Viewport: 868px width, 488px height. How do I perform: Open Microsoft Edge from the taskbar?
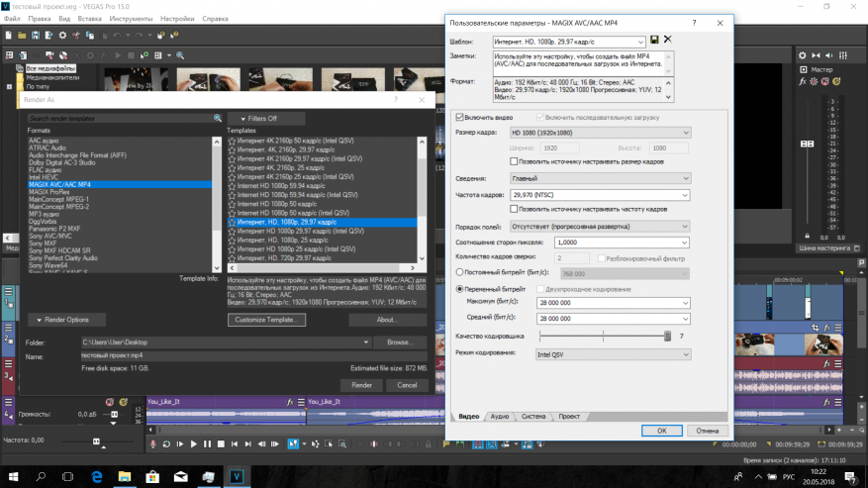(x=96, y=476)
